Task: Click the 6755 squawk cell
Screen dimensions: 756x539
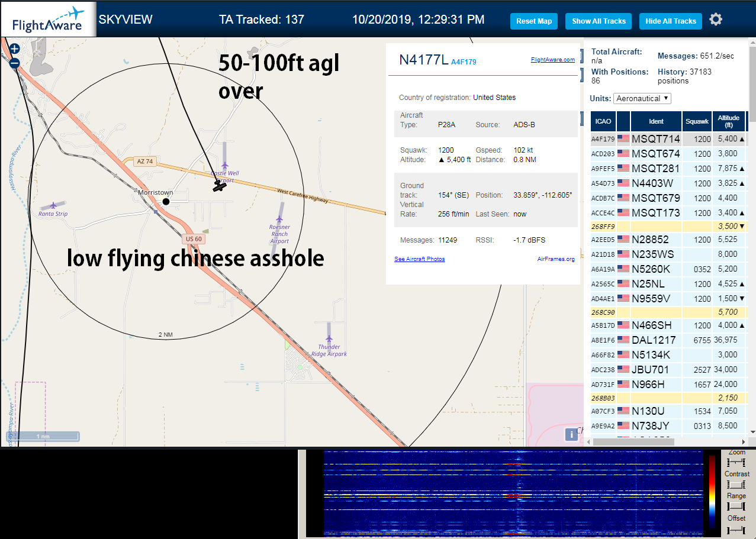Action: (x=696, y=340)
